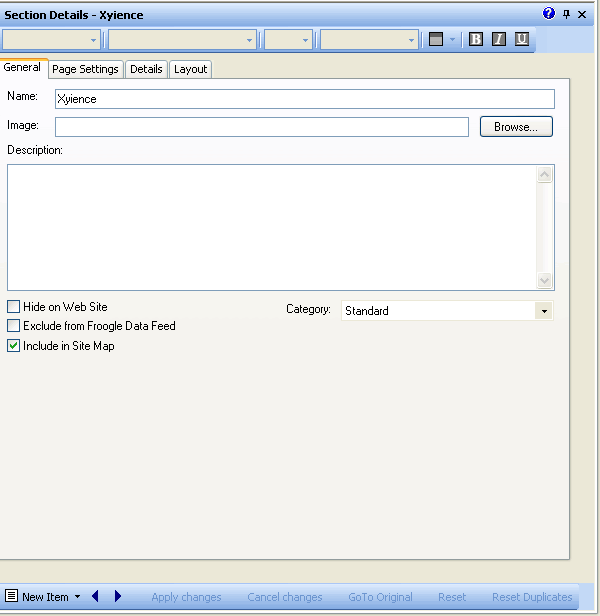Switch to the Details tab
The image size is (600, 616).
pyautogui.click(x=146, y=69)
